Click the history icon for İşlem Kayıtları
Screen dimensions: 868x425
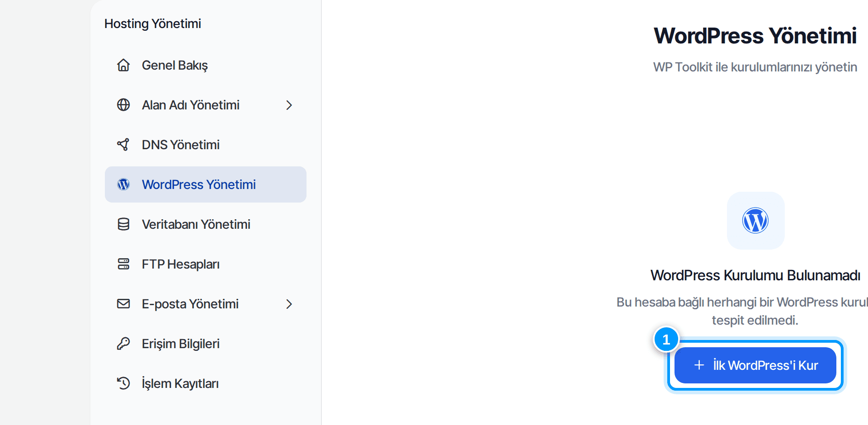(123, 383)
